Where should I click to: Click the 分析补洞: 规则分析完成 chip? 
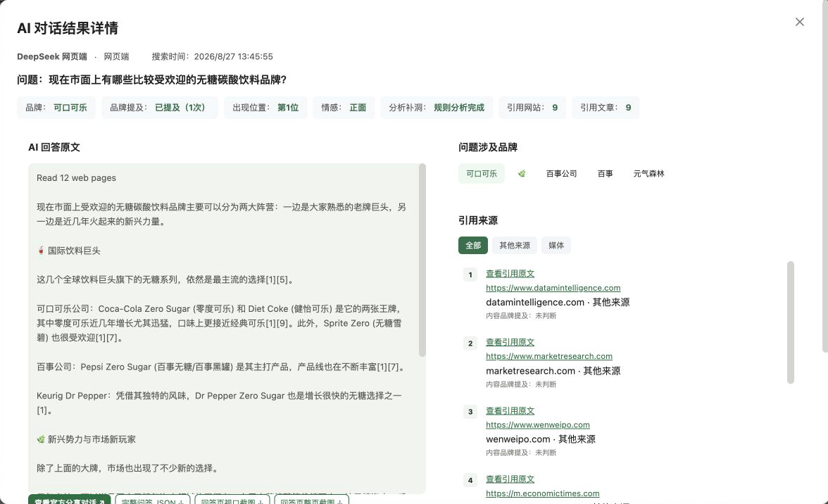tap(437, 108)
